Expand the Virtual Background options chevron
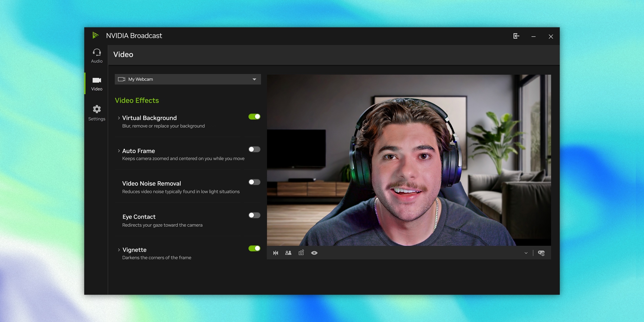The height and width of the screenshot is (322, 644). point(119,118)
